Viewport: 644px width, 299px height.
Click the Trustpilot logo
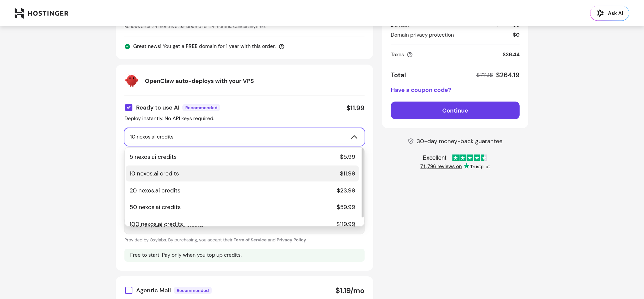coord(477,166)
